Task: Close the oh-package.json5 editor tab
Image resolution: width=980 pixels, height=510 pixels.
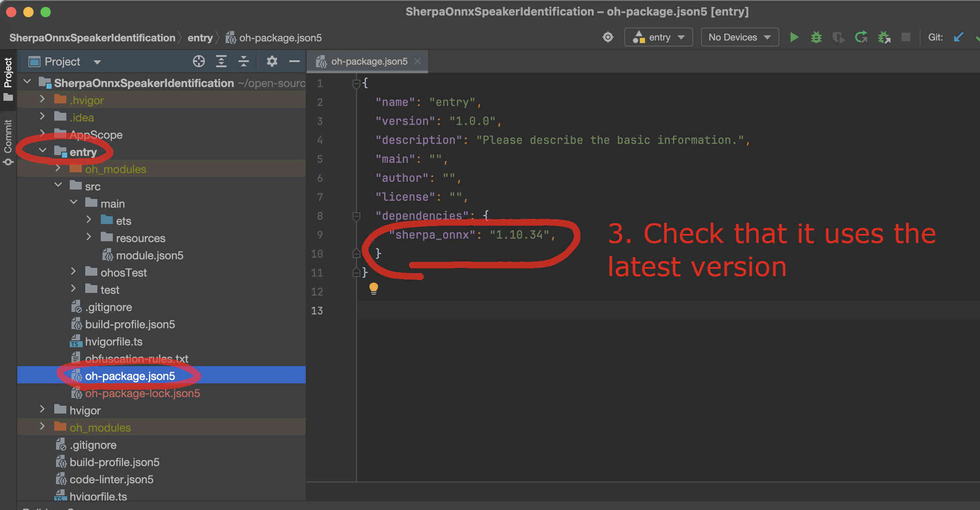Action: [417, 61]
